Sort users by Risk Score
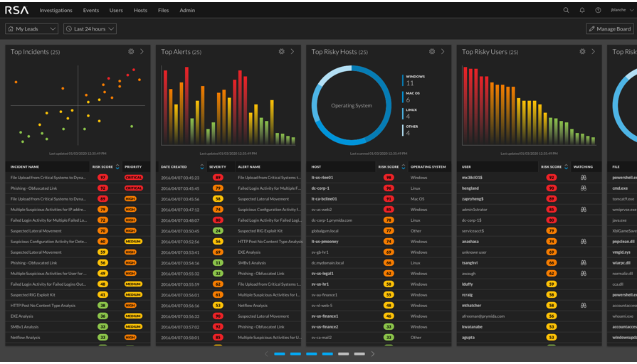The width and height of the screenshot is (637, 364). (x=566, y=167)
